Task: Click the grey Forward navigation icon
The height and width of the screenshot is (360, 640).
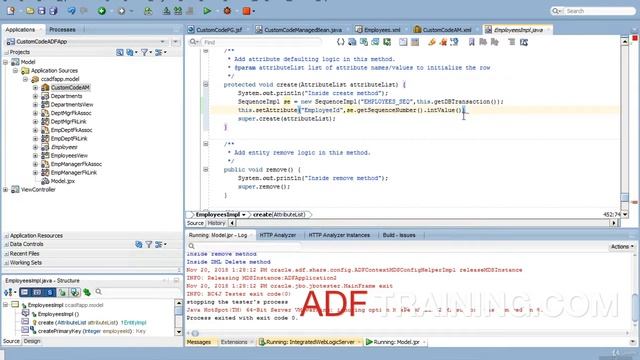Action: [122, 11]
